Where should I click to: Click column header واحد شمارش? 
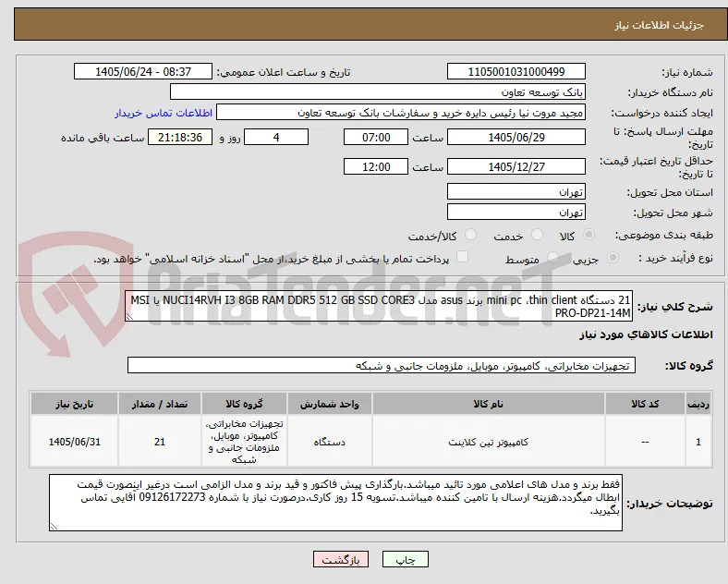329,404
